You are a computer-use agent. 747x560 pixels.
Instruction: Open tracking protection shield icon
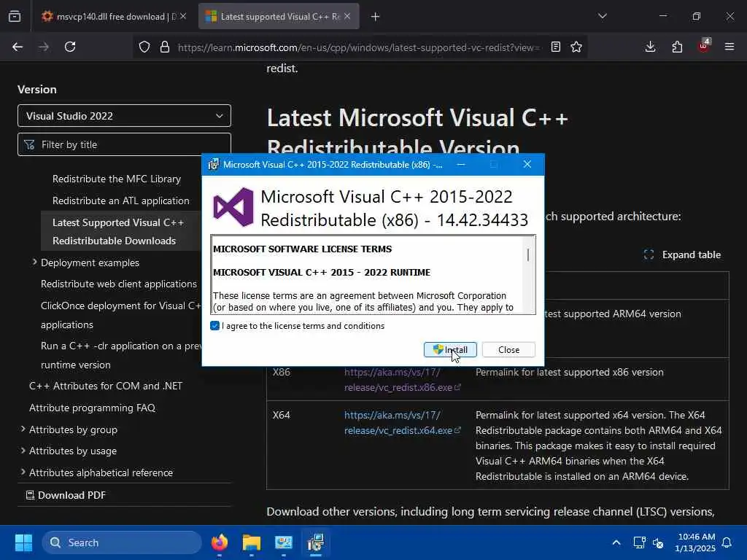[x=144, y=47]
